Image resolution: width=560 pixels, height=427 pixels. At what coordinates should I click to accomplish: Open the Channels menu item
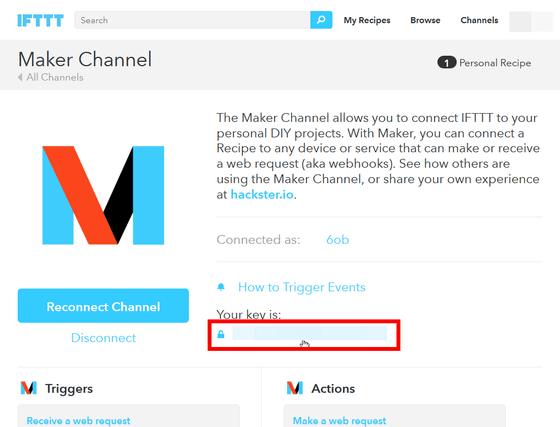coord(479,20)
